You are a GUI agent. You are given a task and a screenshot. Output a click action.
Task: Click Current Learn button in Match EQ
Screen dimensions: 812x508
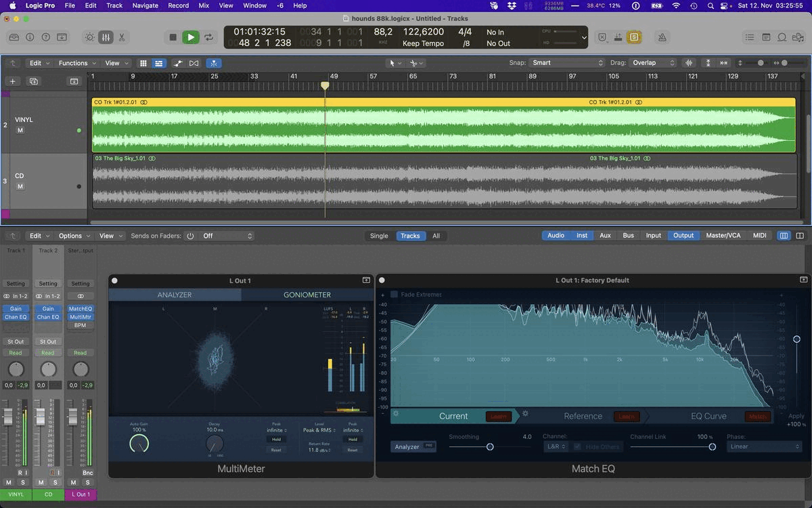point(498,417)
